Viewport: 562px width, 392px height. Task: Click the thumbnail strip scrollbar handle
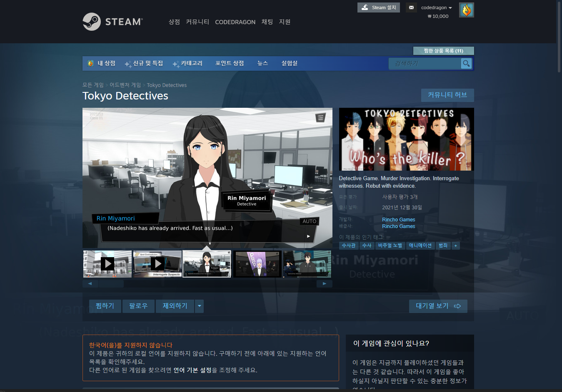[111, 284]
